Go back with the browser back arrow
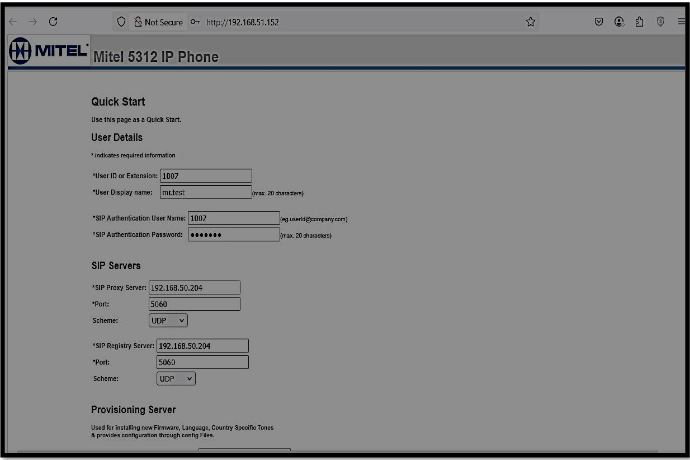Image resolution: width=690 pixels, height=460 pixels. point(13,22)
